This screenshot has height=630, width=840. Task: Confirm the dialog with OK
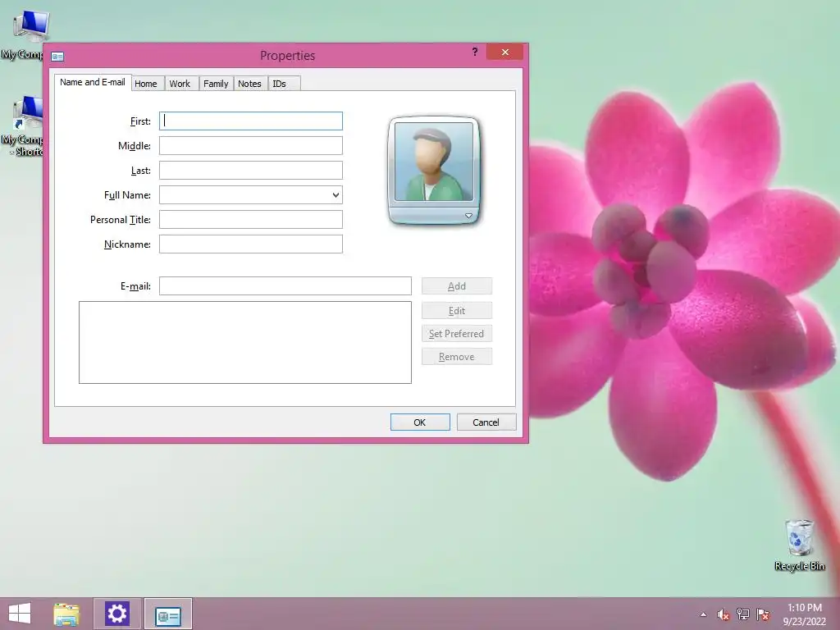420,422
